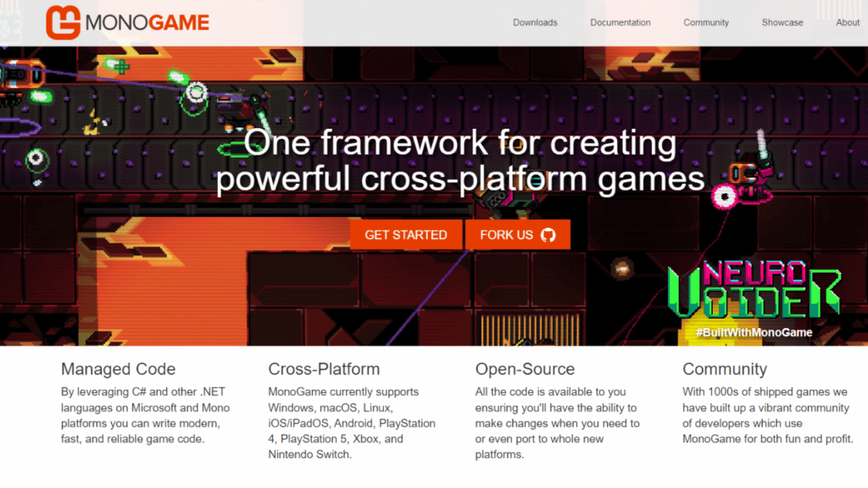Click the MonoGame logo icon
This screenshot has width=868, height=488.
pos(63,23)
